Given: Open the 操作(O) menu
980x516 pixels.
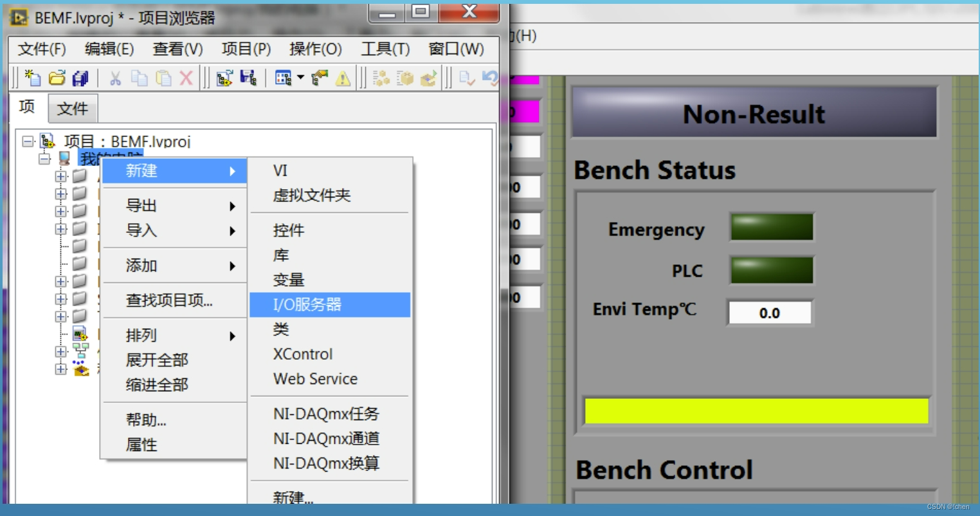Looking at the screenshot, I should click(315, 49).
